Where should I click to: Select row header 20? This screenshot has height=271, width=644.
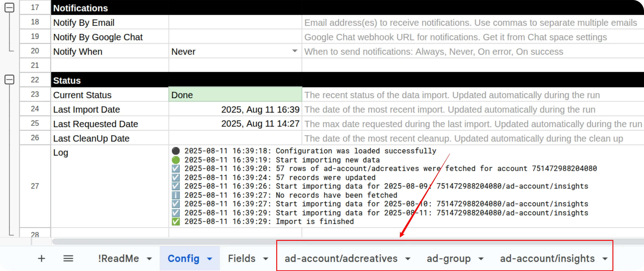(x=35, y=51)
